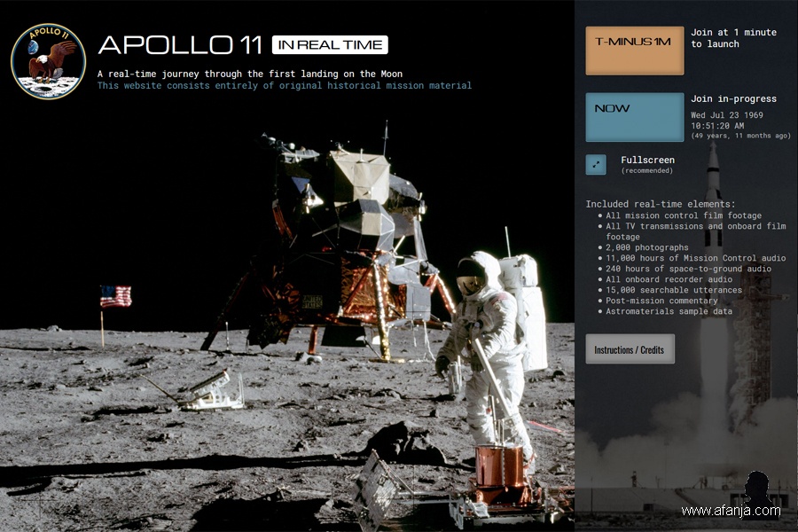Click the blue "original historical mission material" line
This screenshot has height=532, width=798.
point(284,86)
